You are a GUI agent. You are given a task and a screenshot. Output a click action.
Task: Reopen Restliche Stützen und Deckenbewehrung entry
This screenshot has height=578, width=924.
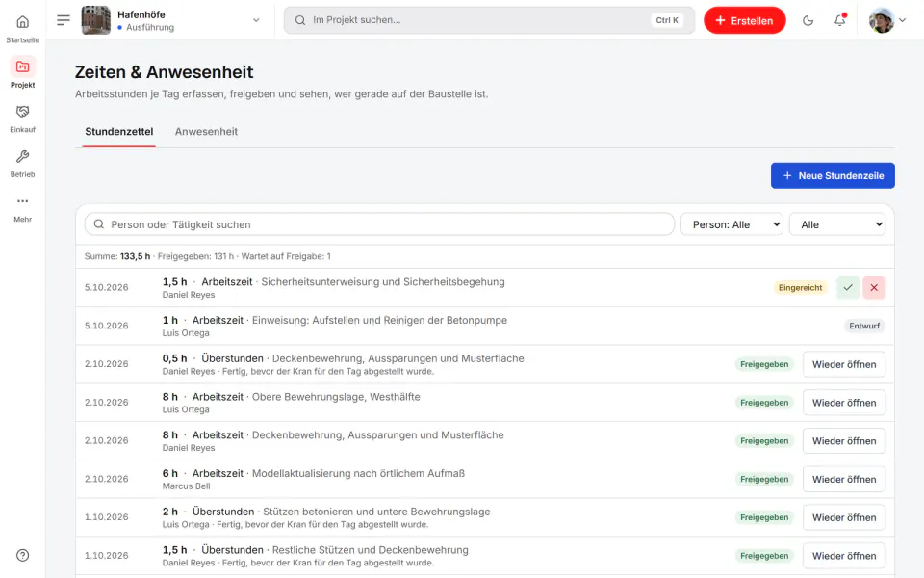[x=844, y=556]
